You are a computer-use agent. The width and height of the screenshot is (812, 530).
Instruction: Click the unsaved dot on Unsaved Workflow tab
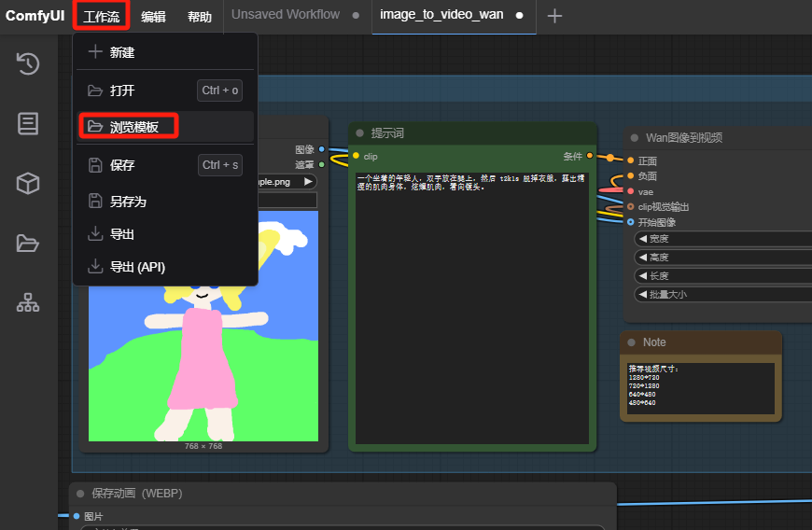(x=356, y=16)
